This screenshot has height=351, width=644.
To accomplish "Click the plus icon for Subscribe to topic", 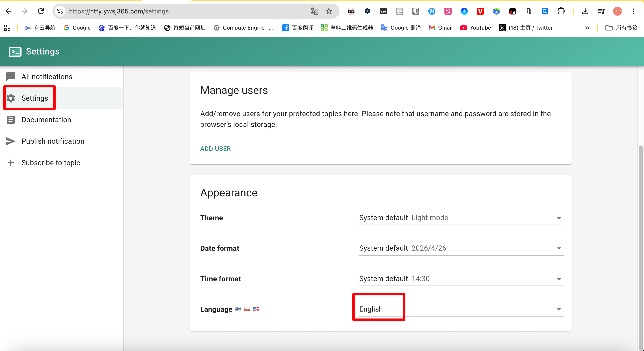I will pyautogui.click(x=11, y=163).
